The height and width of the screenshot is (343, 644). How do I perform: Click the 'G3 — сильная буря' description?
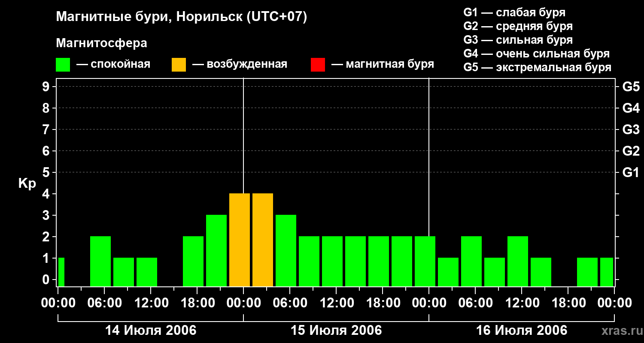pos(518,40)
